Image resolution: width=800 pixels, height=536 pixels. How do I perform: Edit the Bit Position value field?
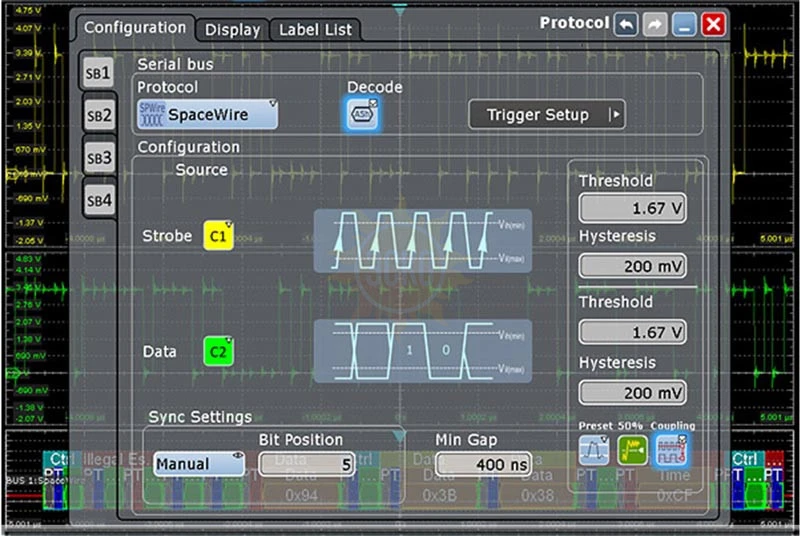tap(307, 464)
